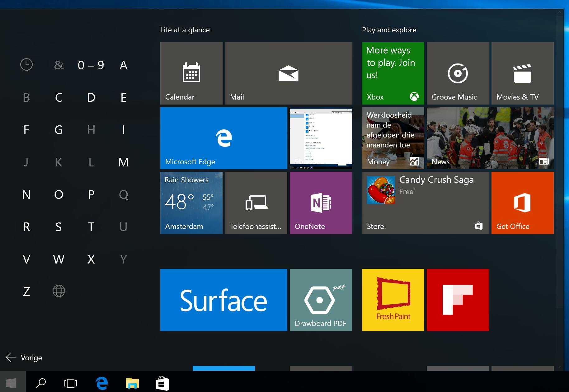
Task: Jump to apps starting with E
Action: 124,97
